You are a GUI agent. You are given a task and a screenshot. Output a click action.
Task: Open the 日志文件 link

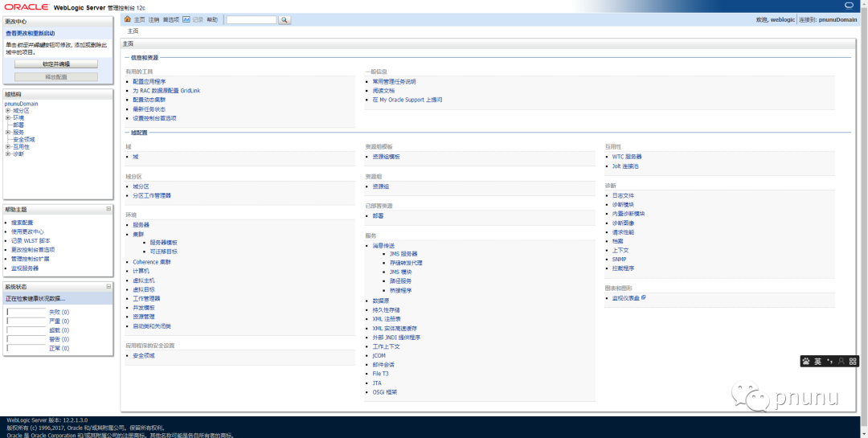pos(624,195)
